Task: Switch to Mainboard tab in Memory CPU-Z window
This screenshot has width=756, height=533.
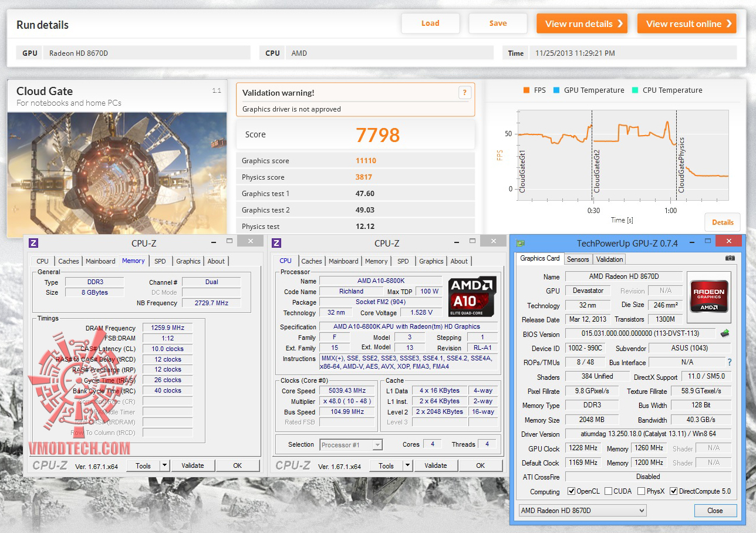Action: (100, 261)
